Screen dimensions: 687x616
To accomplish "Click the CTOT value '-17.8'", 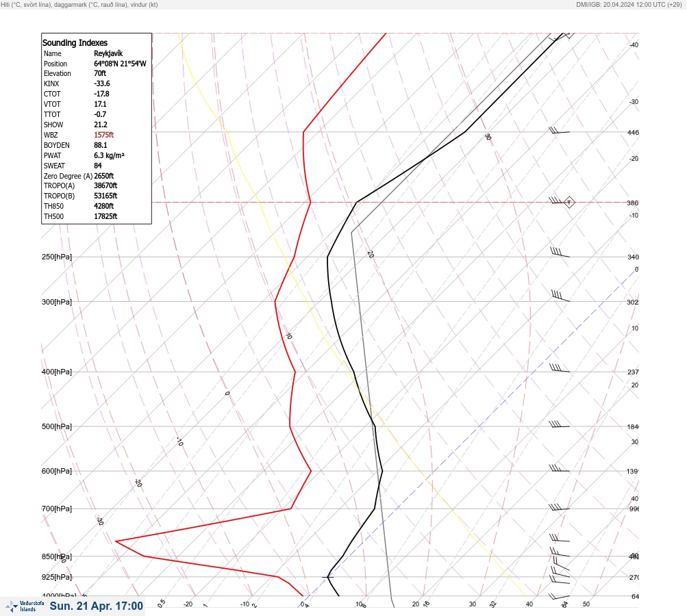I will tap(101, 94).
